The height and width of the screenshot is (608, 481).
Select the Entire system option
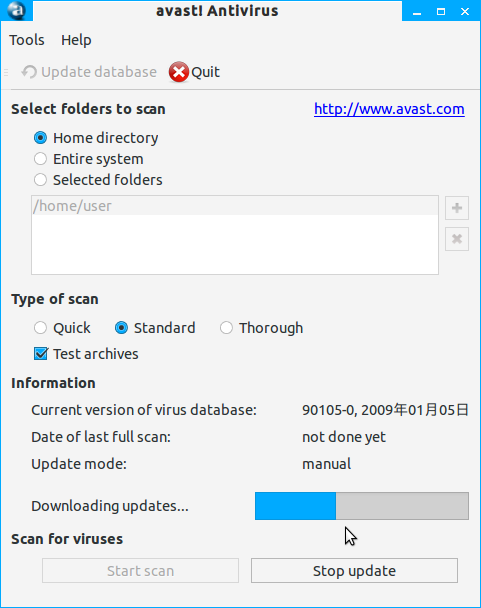tap(40, 159)
